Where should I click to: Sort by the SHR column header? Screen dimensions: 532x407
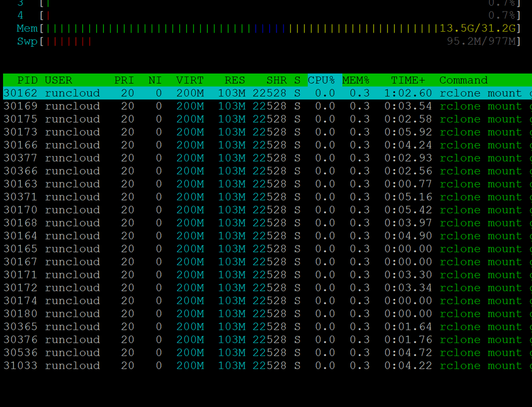(276, 80)
